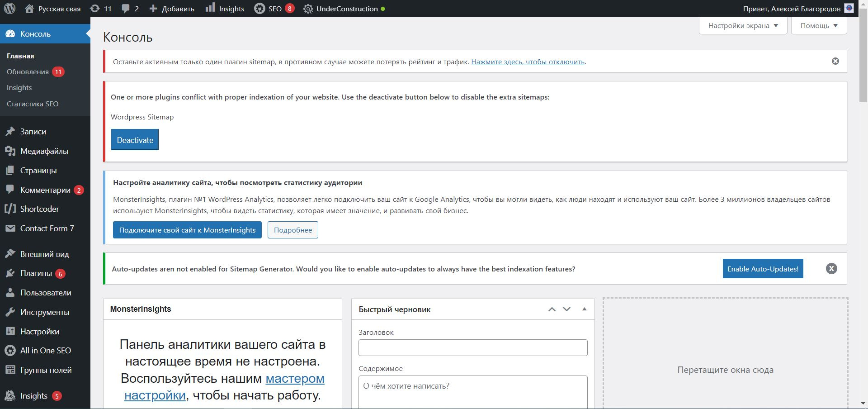The height and width of the screenshot is (409, 868).
Task: Open Привет, Алексей Благородов profile menu
Action: coord(798,9)
